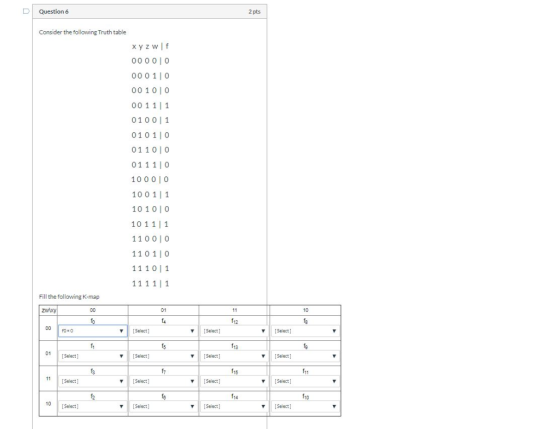Click truth table row '1 1 1 0 | 1'
The width and height of the screenshot is (560, 429).
(x=150, y=268)
